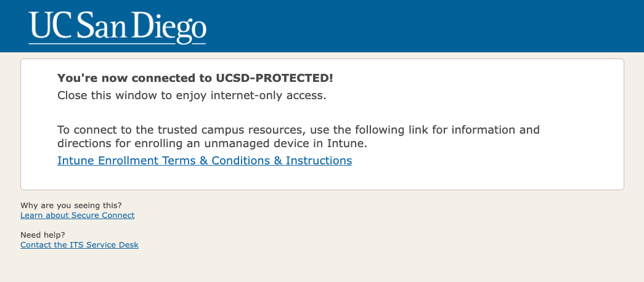This screenshot has width=644, height=282.
Task: Click "ITS Service Desk" in the contact link
Action: tap(105, 245)
